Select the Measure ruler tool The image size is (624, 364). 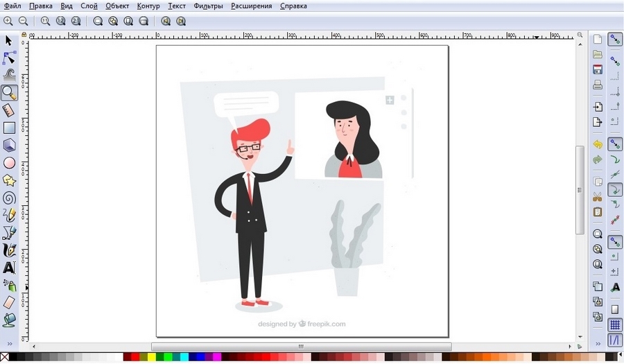tap(9, 110)
